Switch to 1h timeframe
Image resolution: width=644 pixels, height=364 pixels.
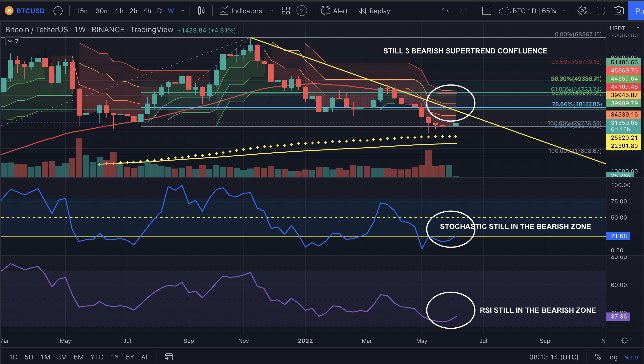point(119,11)
